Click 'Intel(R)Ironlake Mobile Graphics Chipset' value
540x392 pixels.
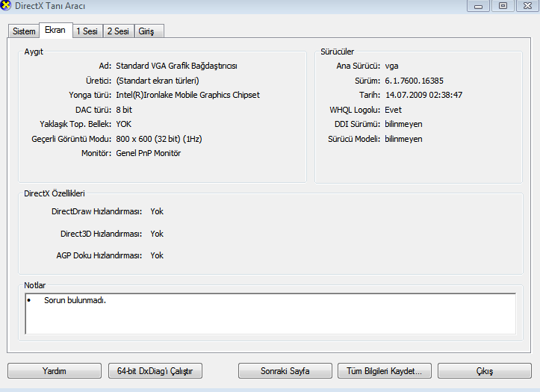tap(187, 95)
